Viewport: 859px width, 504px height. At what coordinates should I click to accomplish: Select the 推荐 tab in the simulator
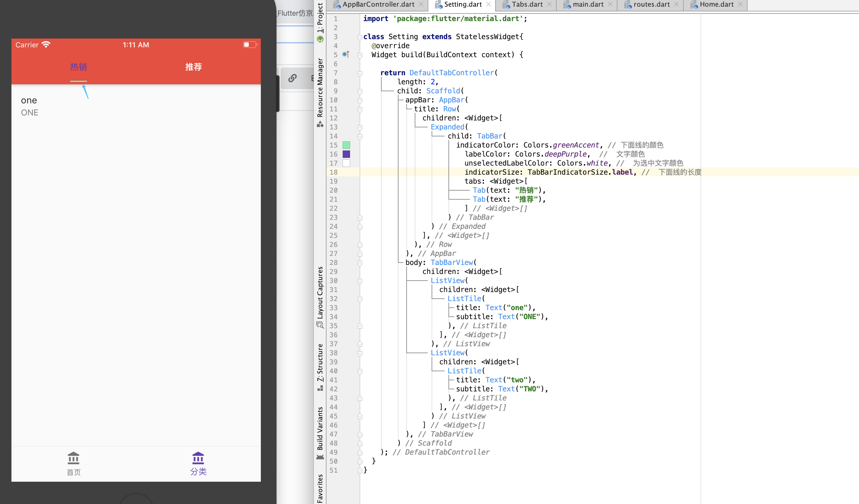(194, 67)
